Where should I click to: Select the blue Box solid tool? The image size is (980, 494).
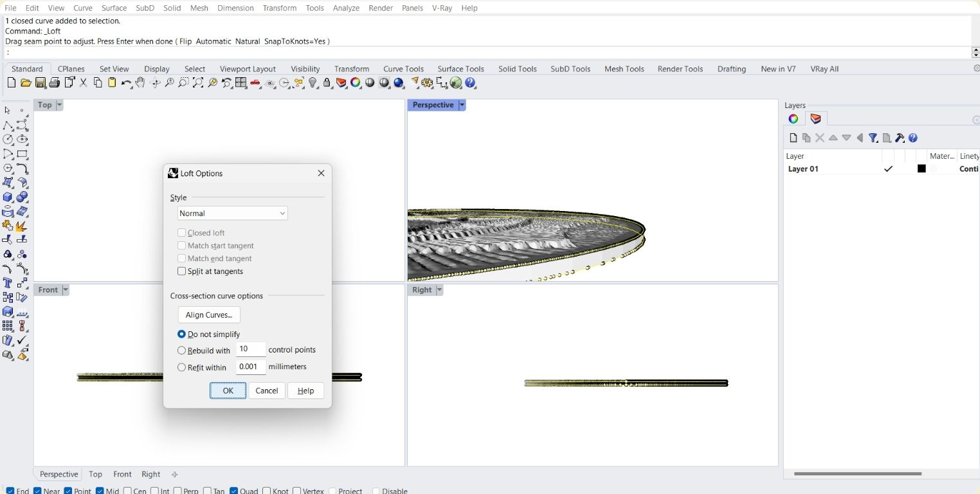8,197
